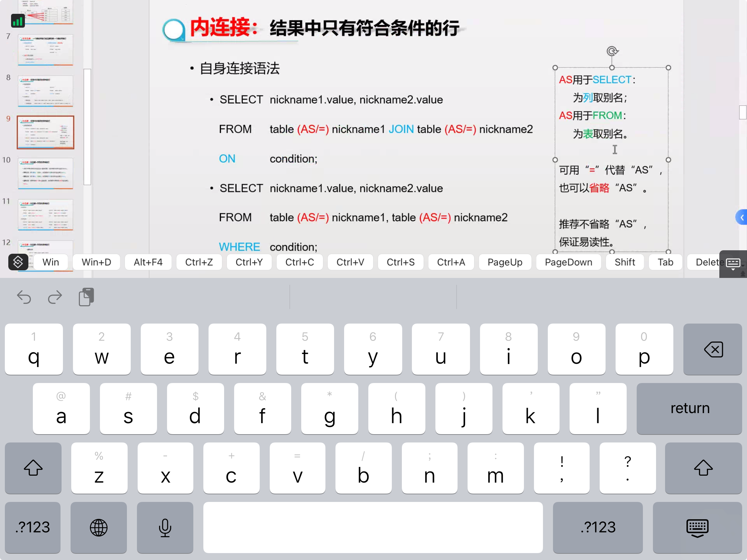Hide keyboard with bottom-right keyboard icon

(x=697, y=528)
